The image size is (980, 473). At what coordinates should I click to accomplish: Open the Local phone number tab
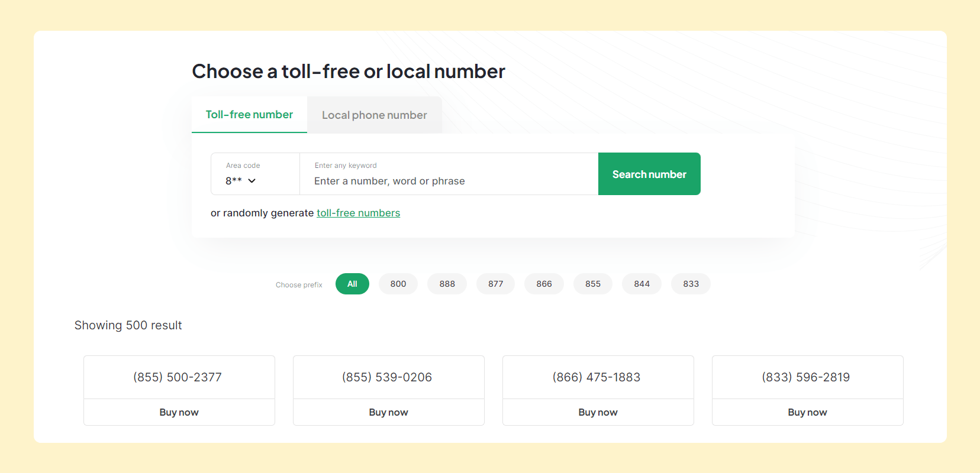pyautogui.click(x=375, y=115)
